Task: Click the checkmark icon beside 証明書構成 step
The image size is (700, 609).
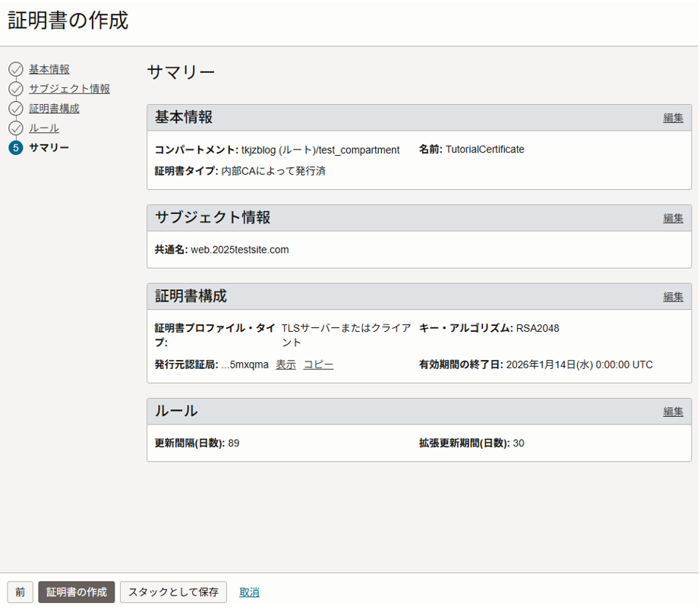Action: (x=16, y=109)
